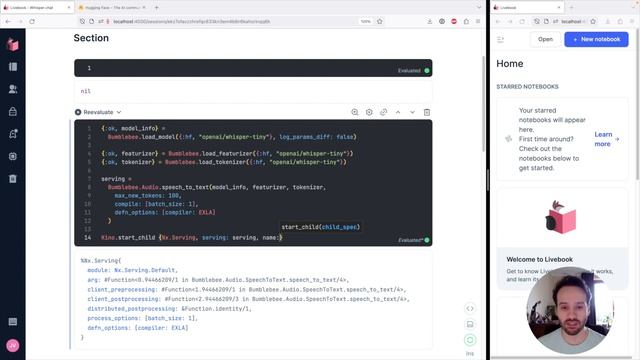Close the Livebook tab in right browser
The width and height of the screenshot is (640, 360).
pos(559,7)
